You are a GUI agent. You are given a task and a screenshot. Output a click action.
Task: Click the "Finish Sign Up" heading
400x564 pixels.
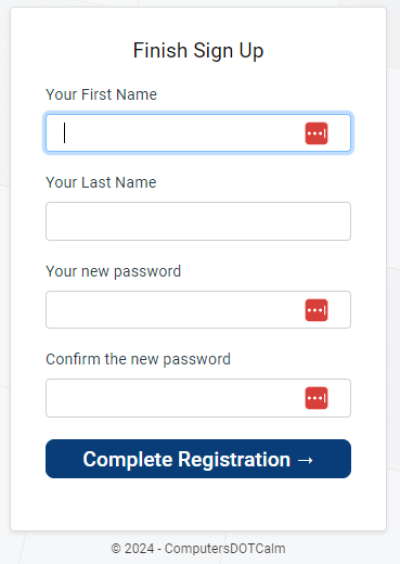(198, 50)
